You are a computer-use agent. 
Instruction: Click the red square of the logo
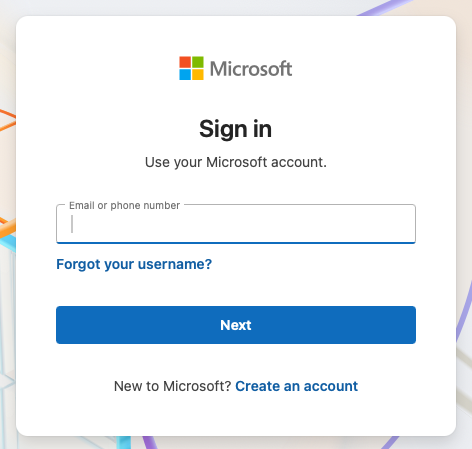pyautogui.click(x=185, y=62)
